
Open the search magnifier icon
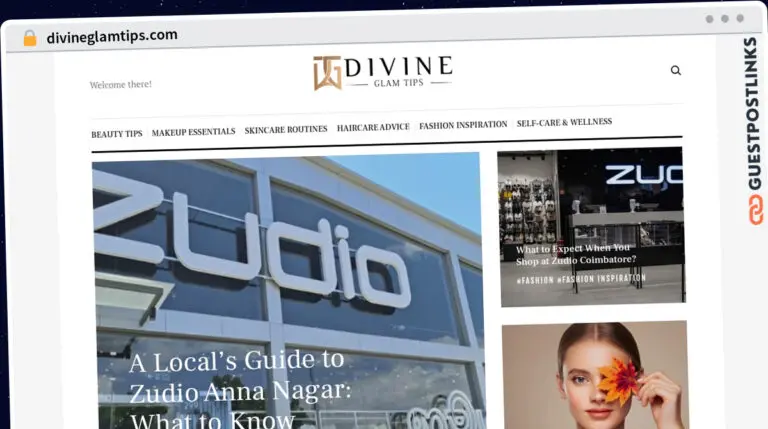point(675,71)
